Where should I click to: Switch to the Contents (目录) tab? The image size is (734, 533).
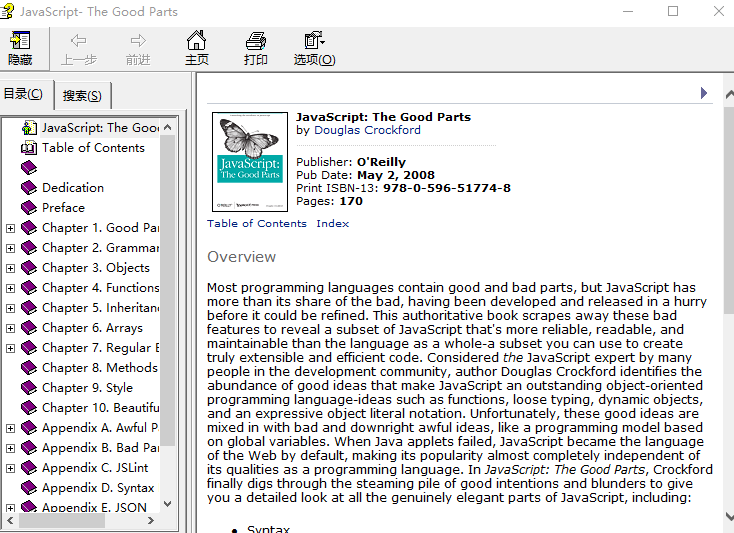pos(23,94)
